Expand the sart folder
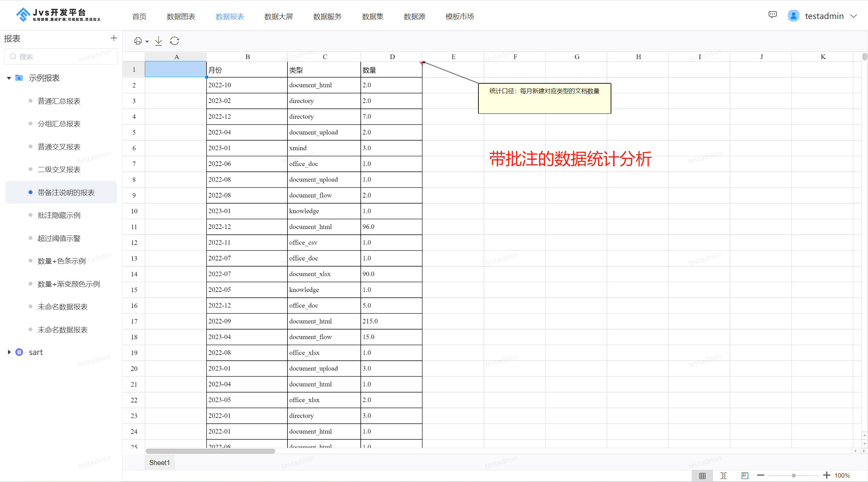868x482 pixels. coord(9,352)
